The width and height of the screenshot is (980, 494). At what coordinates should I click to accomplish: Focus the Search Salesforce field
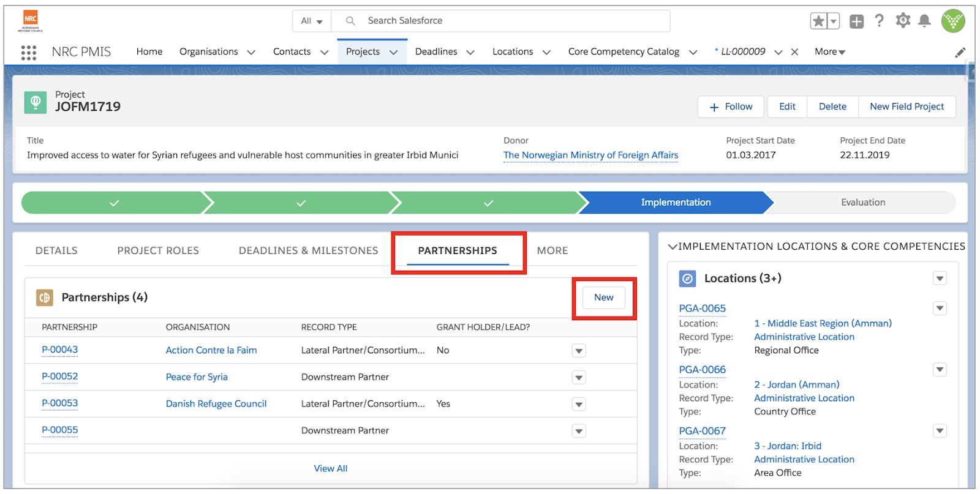click(500, 21)
